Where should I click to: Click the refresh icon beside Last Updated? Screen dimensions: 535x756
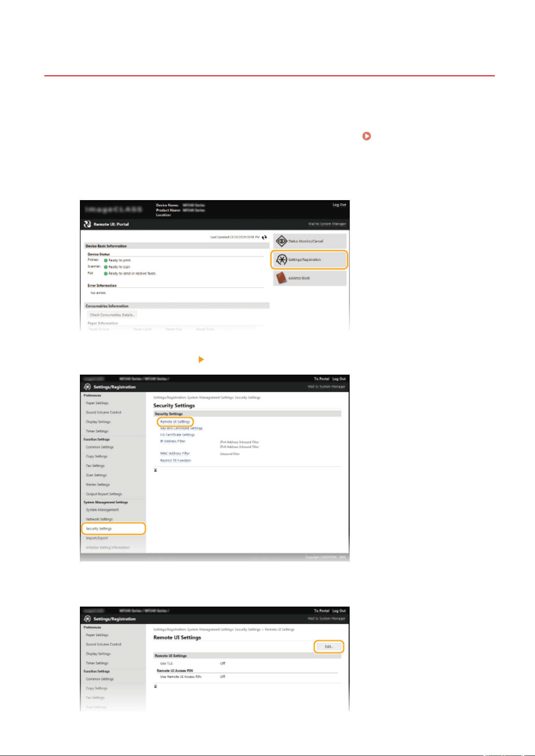coord(264,237)
